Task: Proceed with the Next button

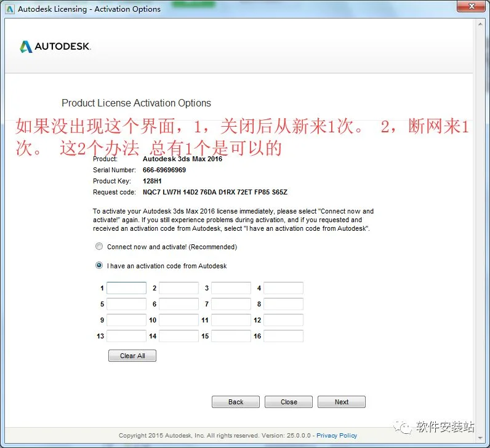Action: point(342,402)
